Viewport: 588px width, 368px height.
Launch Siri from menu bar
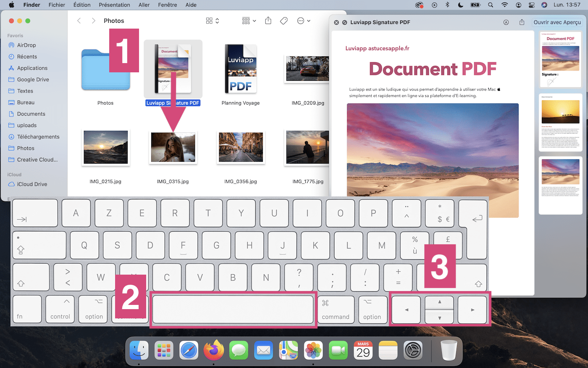(544, 5)
